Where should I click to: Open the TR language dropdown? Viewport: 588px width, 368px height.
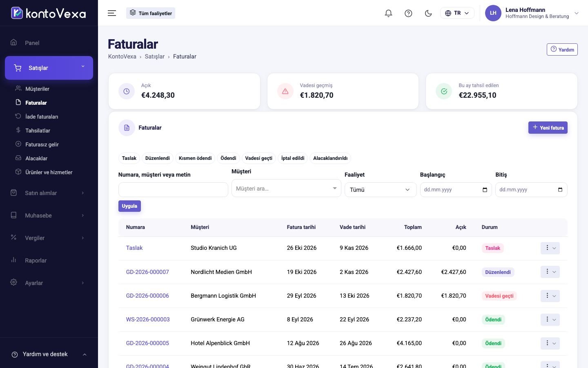point(457,13)
